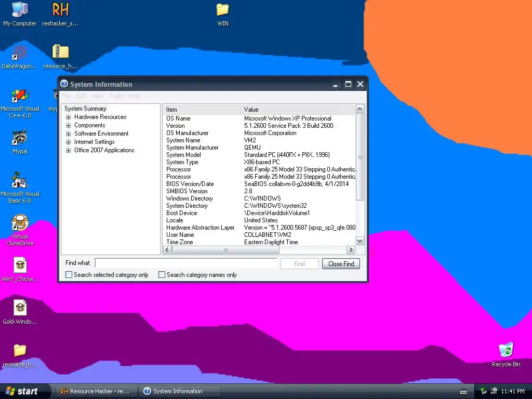Image resolution: width=532 pixels, height=399 pixels.
Task: Click the Close Find button
Action: [341, 263]
